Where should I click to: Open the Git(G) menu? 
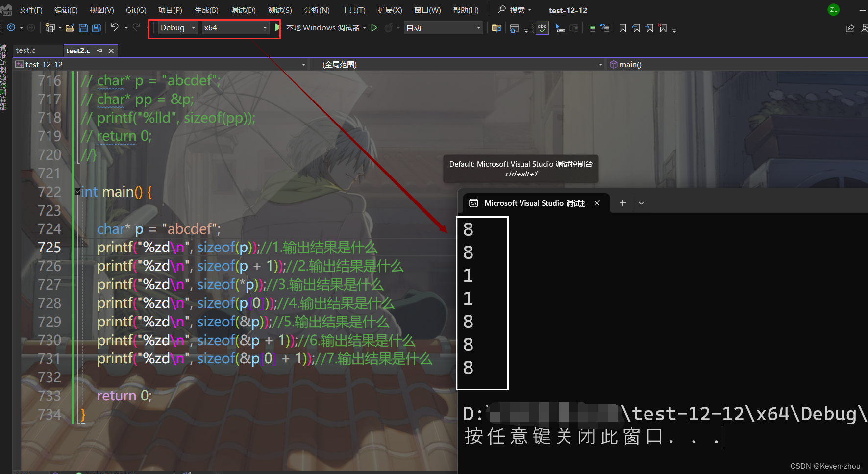136,10
